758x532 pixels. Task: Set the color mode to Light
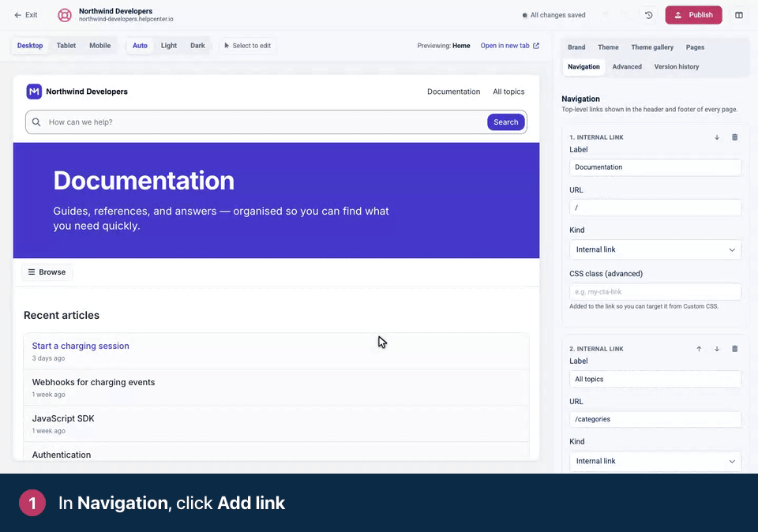point(169,46)
